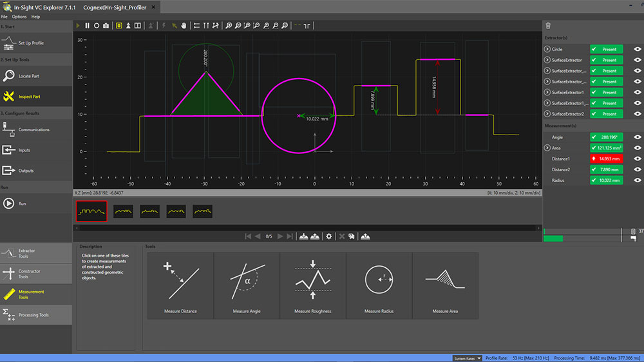Click the trash delete icon
Screen dimensions: 644x362
point(548,26)
